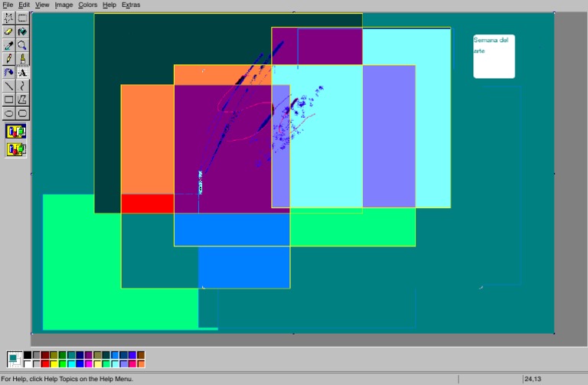Viewport: 588px width, 385px height.
Task: Pick the Rectangle shape tool
Action: [x=9, y=100]
